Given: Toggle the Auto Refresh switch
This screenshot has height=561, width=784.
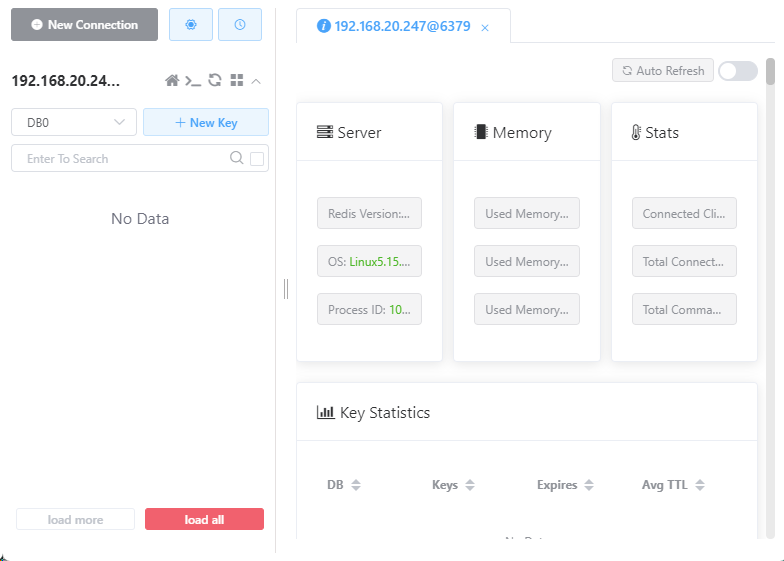Looking at the screenshot, I should [738, 70].
